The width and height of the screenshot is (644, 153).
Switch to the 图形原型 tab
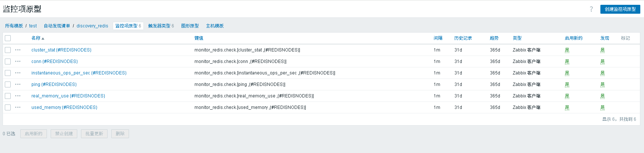coord(190,26)
